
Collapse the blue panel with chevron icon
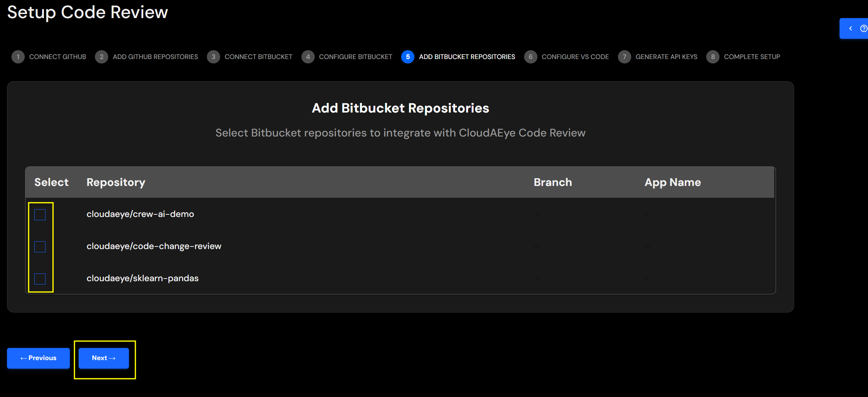point(851,28)
